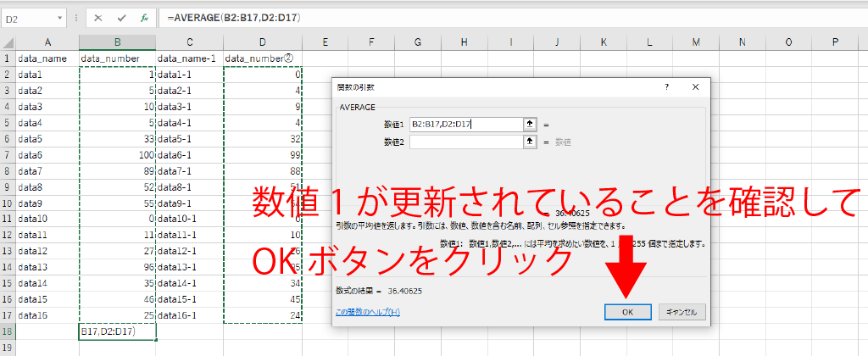This screenshot has height=356, width=868.
Task: Select row 18 header
Action: (x=7, y=331)
